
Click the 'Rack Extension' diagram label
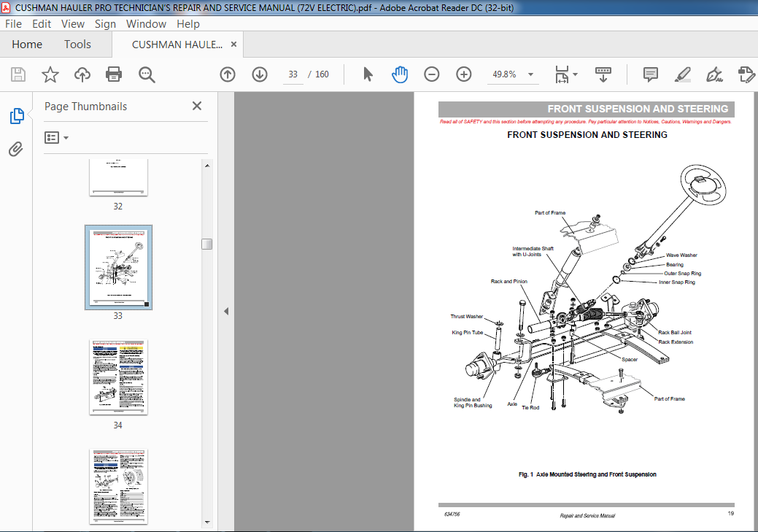676,342
